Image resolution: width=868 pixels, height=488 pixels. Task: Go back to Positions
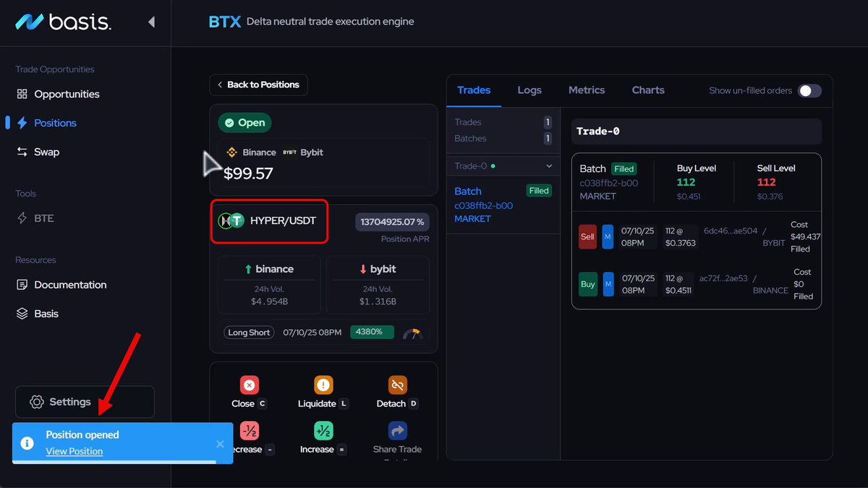point(258,85)
